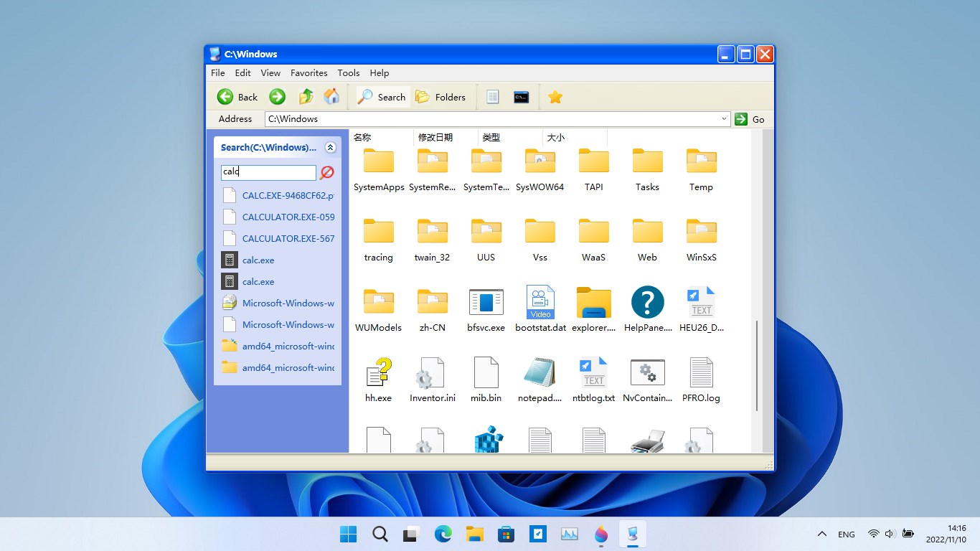Open the first calc.exe search result
Screen dimensions: 980x551
click(258, 260)
